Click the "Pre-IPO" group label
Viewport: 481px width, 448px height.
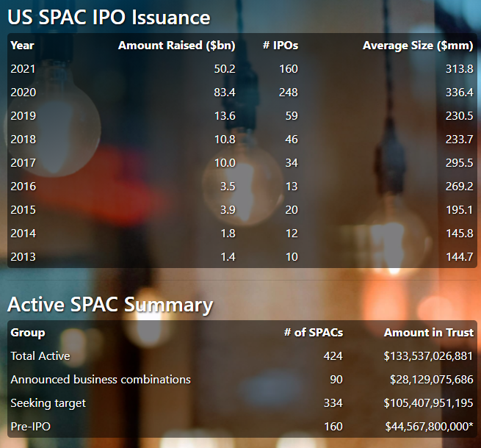click(32, 427)
